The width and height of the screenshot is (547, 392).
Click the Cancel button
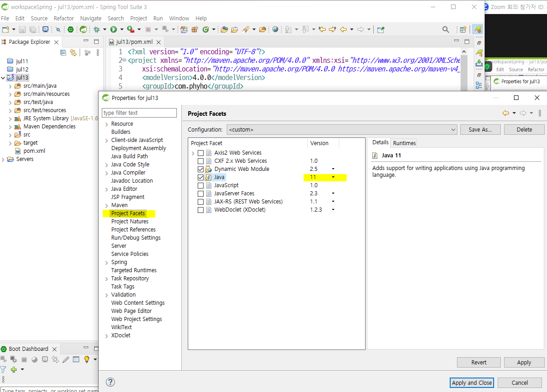[519, 383]
